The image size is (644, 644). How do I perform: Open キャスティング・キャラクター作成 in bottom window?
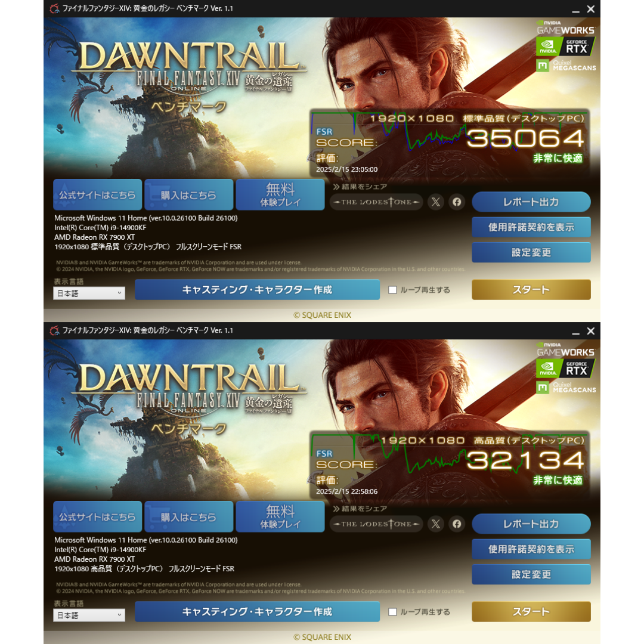click(x=257, y=612)
